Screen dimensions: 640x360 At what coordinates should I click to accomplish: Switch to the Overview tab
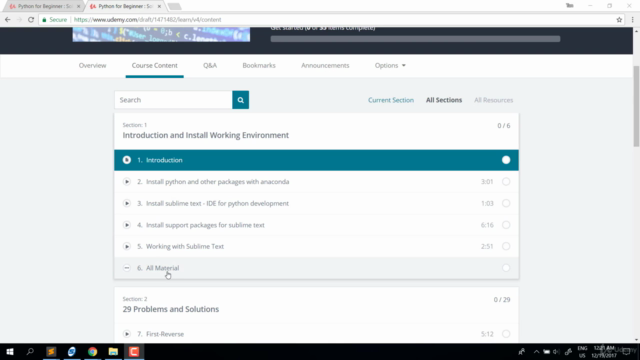(x=92, y=65)
